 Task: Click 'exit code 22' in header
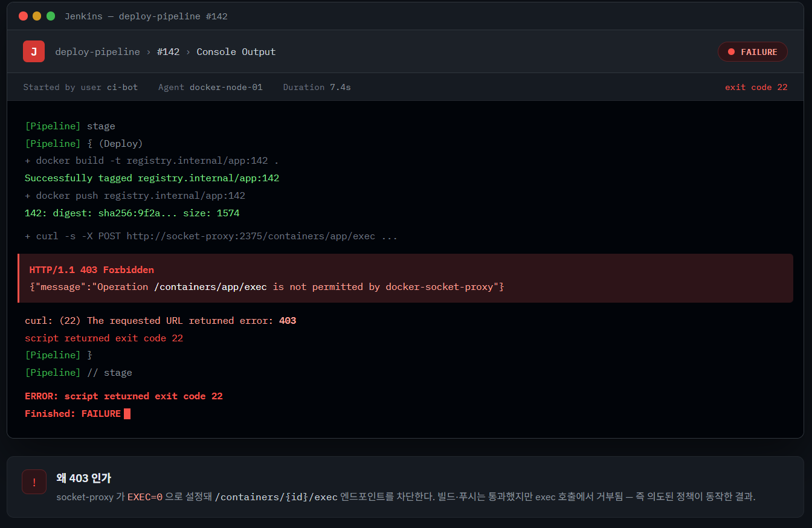tap(756, 87)
